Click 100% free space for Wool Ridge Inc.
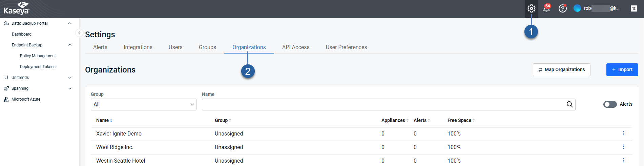 click(454, 147)
